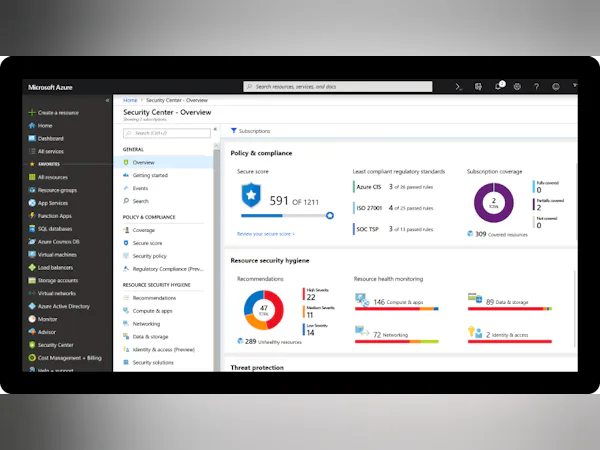Click Review your secure score link

click(x=266, y=234)
